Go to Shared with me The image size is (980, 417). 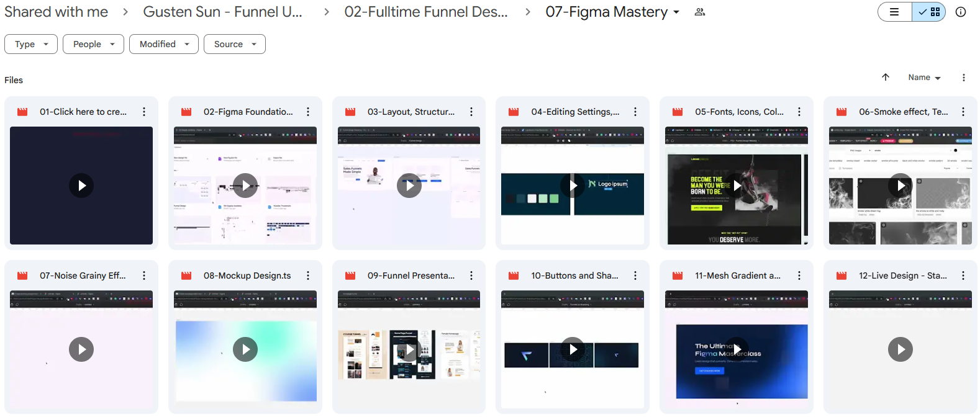tap(56, 12)
